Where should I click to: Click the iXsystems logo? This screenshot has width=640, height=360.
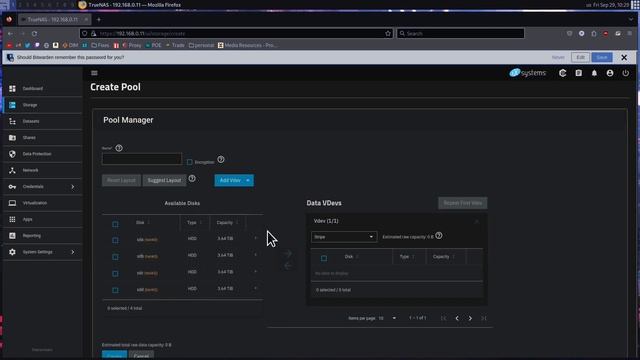tap(527, 73)
